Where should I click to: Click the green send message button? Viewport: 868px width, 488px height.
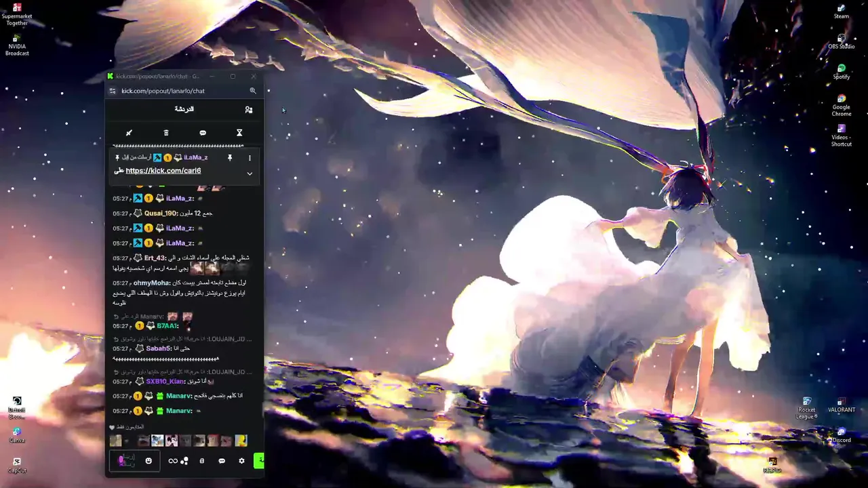coord(258,461)
